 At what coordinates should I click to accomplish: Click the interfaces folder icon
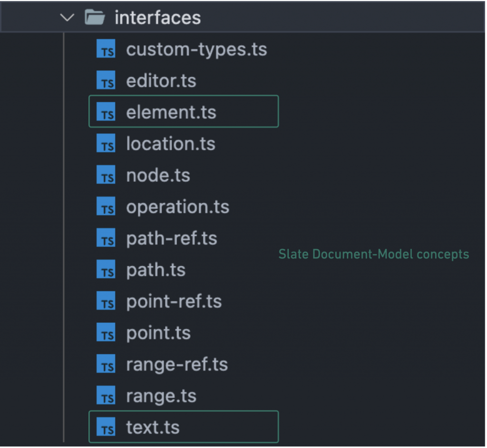click(95, 18)
